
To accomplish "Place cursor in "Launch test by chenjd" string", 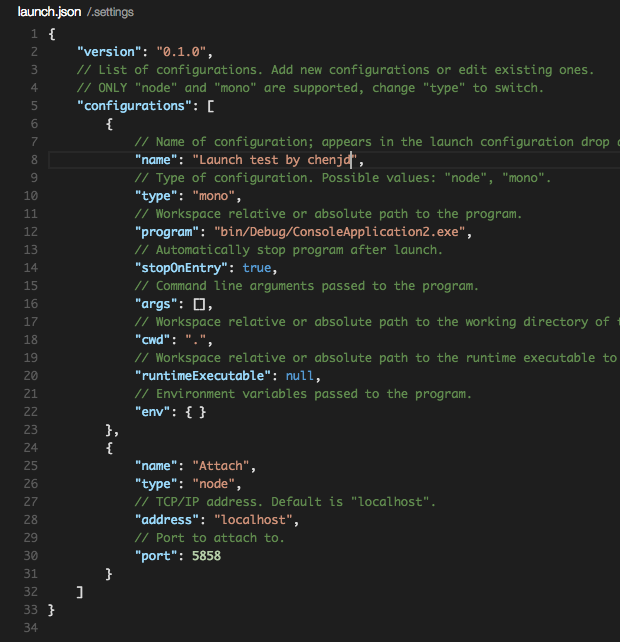I will coord(275,160).
